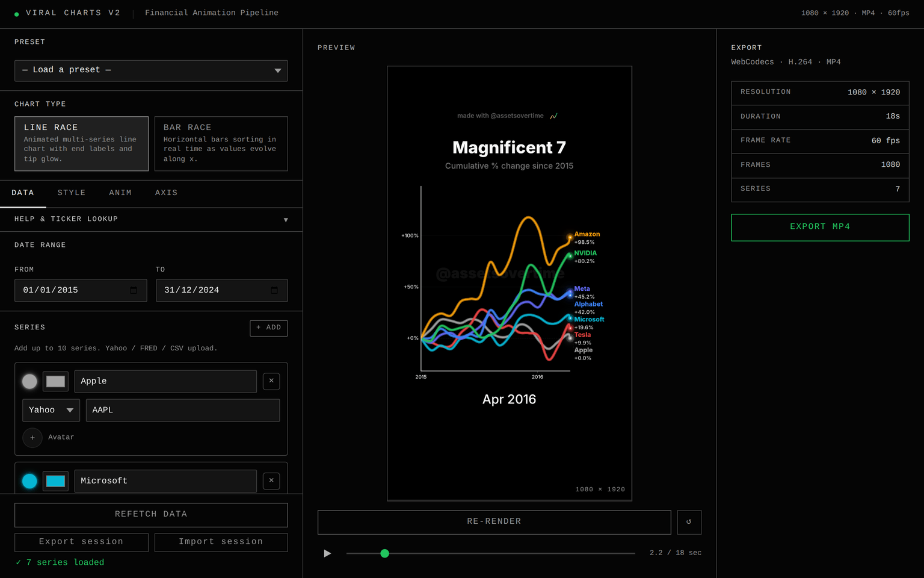
Task: Click the '7 series loaded' status text
Action: point(60,562)
